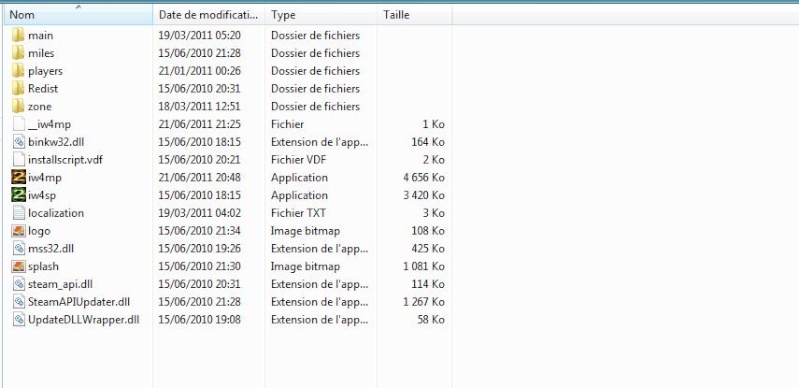This screenshot has width=799, height=388.
Task: Click the Fichier TXT type cell
Action: 298,213
